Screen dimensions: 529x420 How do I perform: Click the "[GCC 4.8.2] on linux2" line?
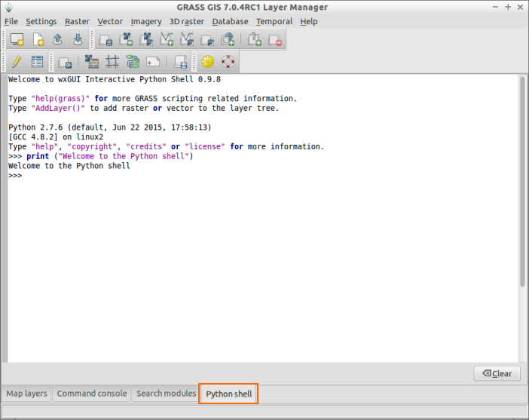click(x=56, y=137)
